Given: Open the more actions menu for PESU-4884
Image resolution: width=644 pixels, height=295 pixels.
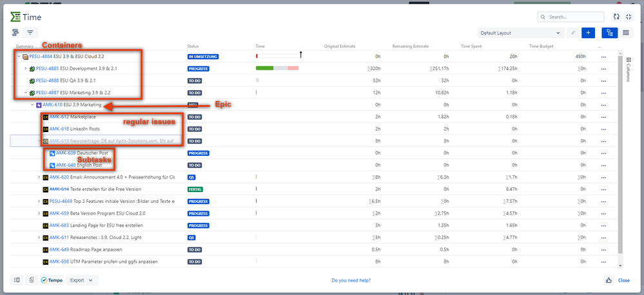Looking at the screenshot, I should click(x=603, y=57).
